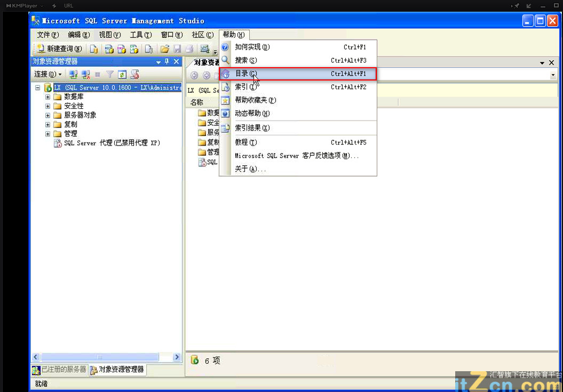Click the tree horizontal scrollbar right arrow
Viewport: 563px width, 392px height.
pyautogui.click(x=177, y=357)
